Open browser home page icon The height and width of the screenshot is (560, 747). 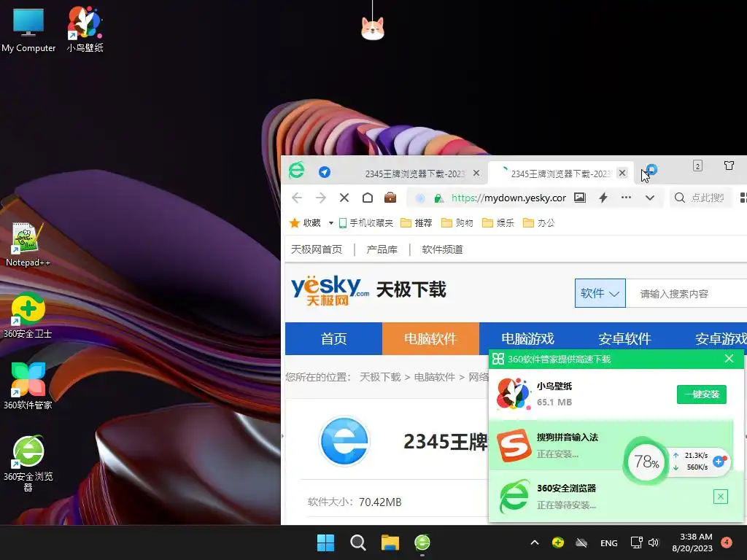pos(368,198)
